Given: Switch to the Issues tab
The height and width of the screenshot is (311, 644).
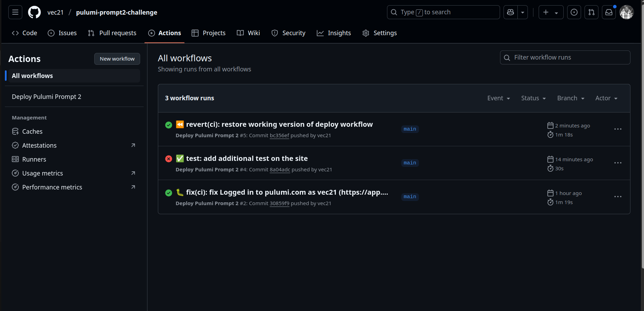Looking at the screenshot, I should (62, 33).
